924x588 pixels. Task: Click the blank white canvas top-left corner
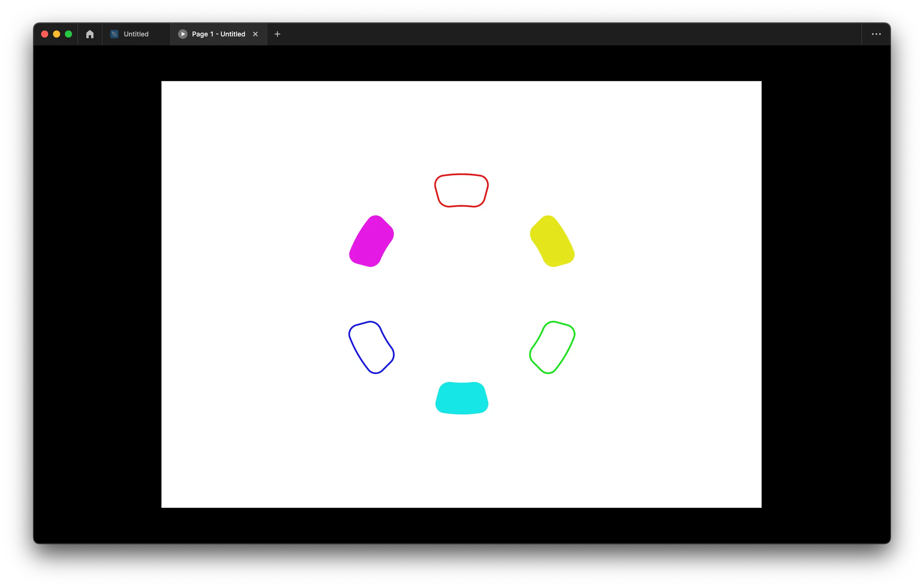[x=173, y=92]
